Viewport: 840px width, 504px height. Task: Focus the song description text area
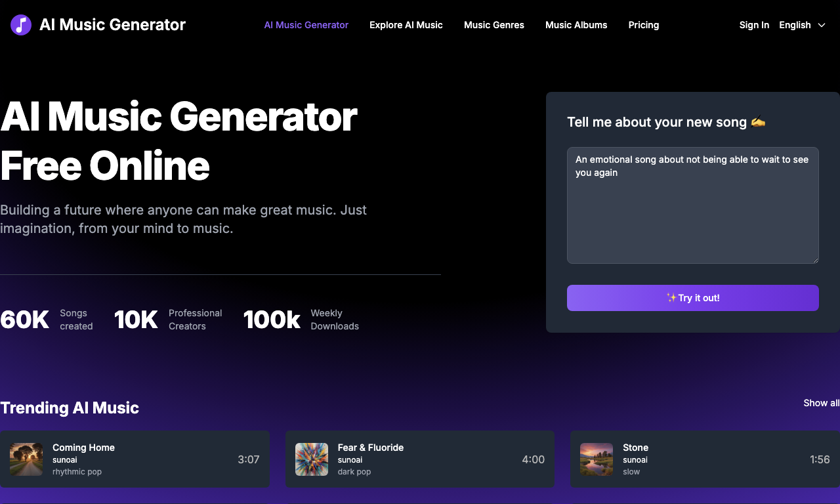pos(693,205)
